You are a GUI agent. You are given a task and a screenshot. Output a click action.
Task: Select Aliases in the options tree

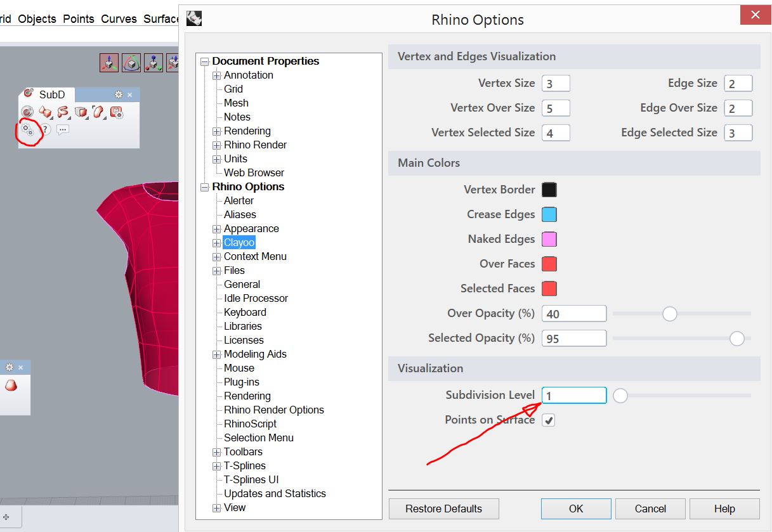pos(240,214)
